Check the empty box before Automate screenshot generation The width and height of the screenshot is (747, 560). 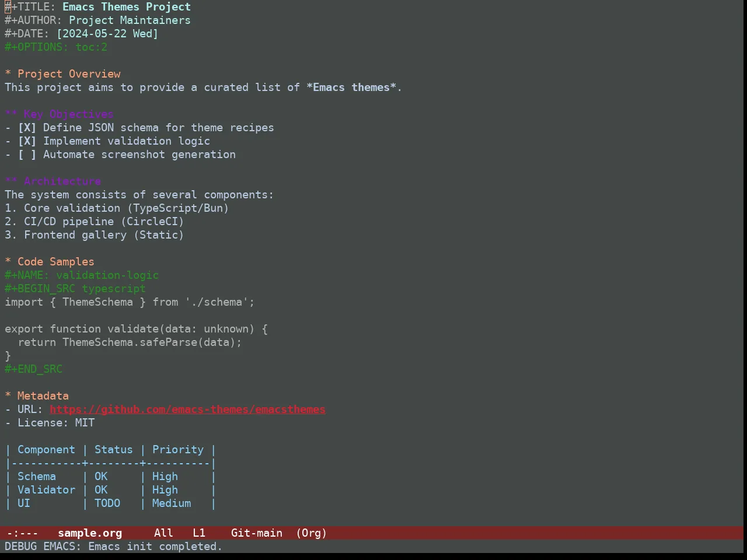pos(27,155)
